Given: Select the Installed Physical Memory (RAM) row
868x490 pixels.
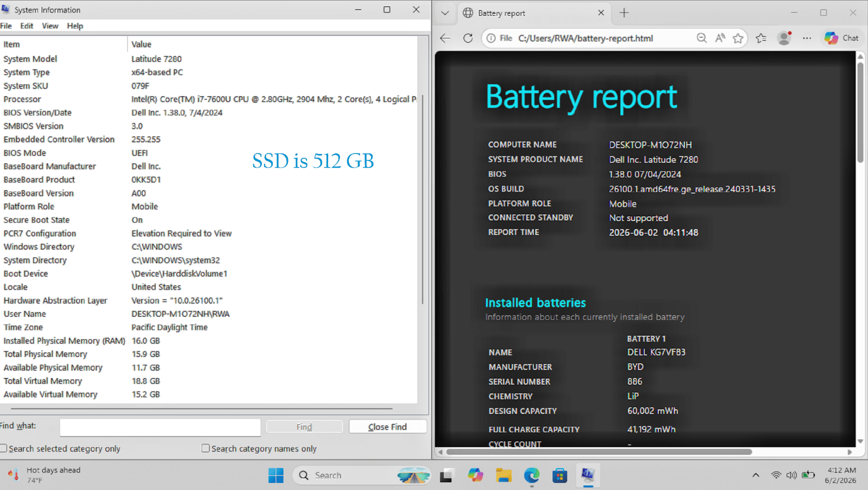Looking at the screenshot, I should 209,341.
